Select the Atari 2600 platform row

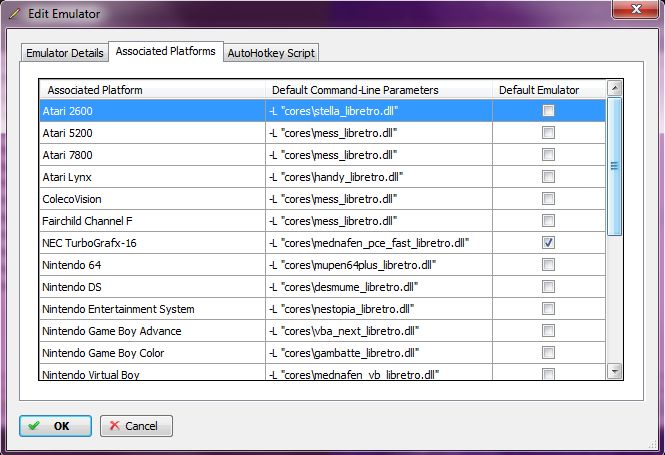click(322, 111)
